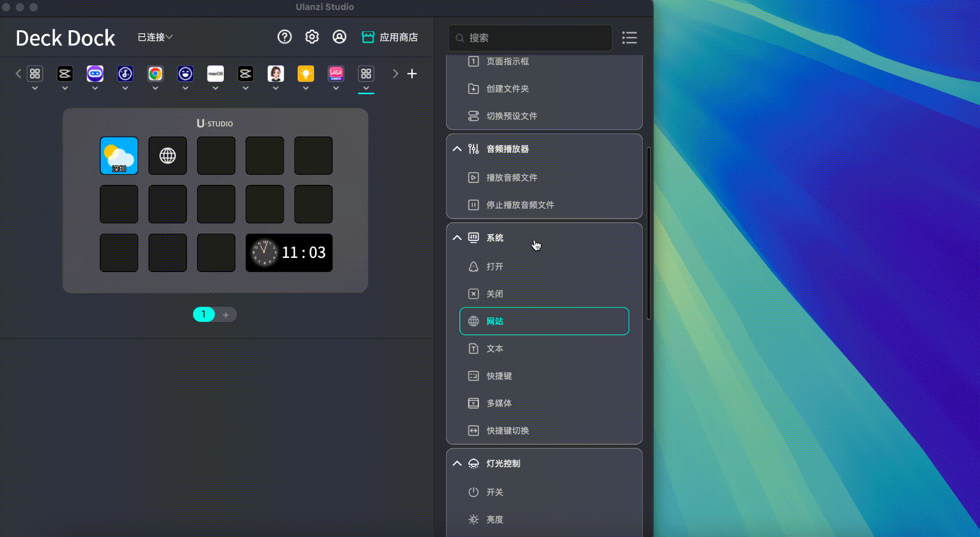Collapse the 音频播放器 section
Viewport: 980px width, 537px height.
coord(457,149)
